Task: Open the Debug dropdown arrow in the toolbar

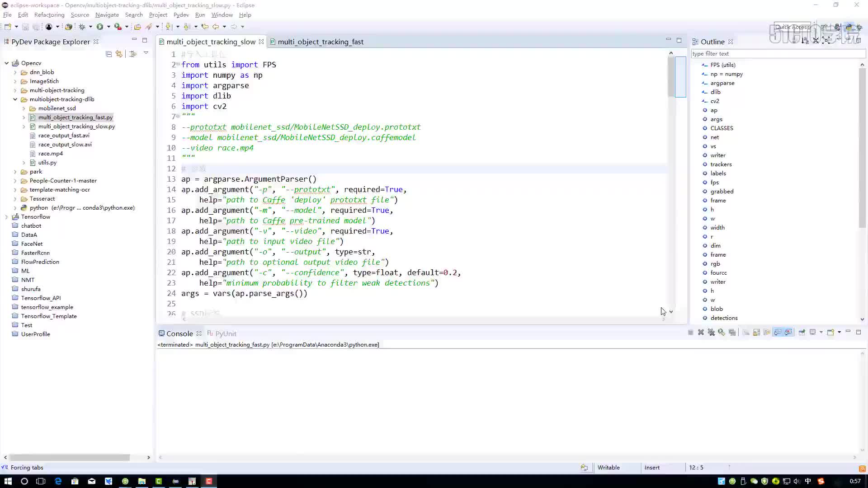Action: [x=90, y=27]
